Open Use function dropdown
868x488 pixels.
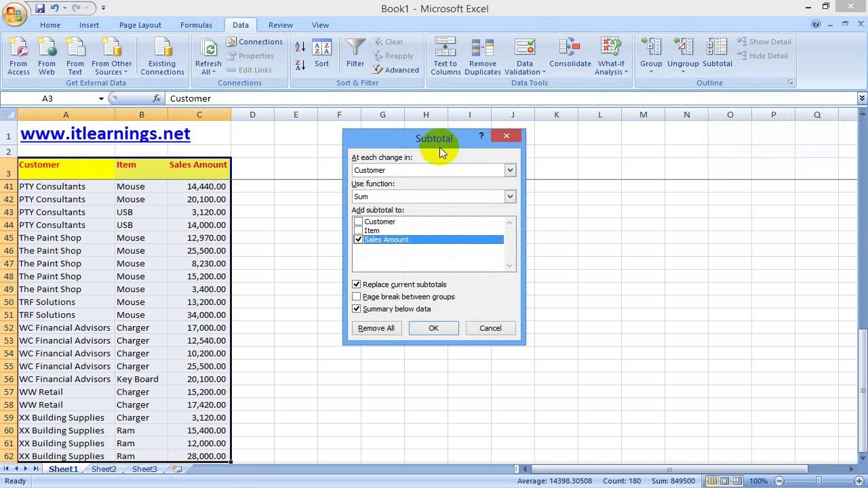click(x=509, y=197)
